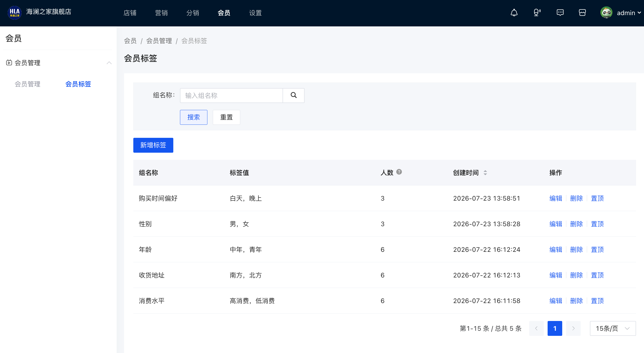Open the chat messages icon

click(560, 13)
